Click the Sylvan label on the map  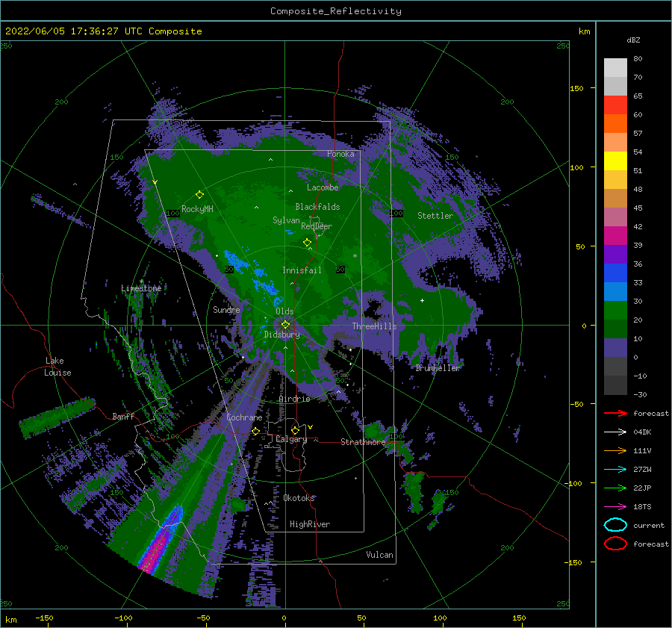point(286,220)
